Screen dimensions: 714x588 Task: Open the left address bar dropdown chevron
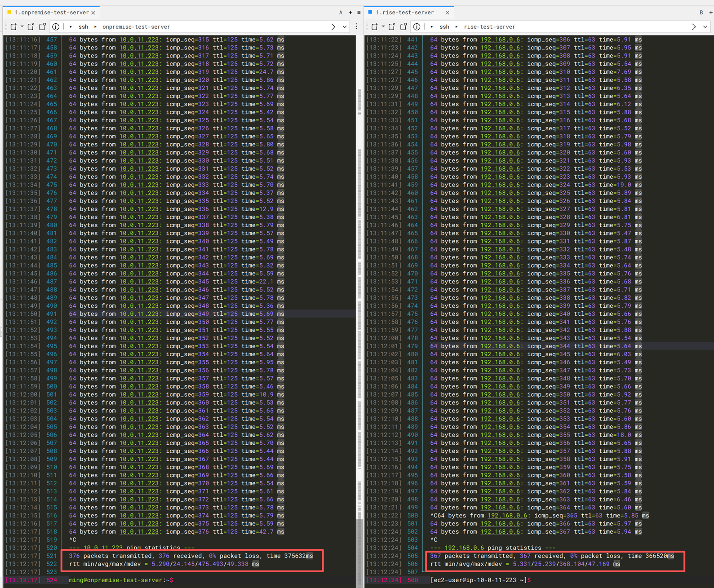[x=345, y=27]
